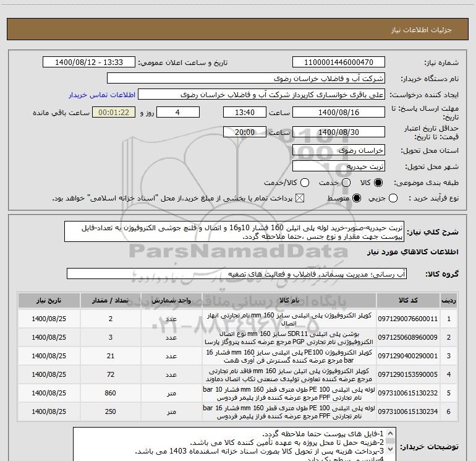Click row 5 item name لوله پلی اتیلنی فشار 10 bar
Image resolution: width=476 pixels, height=461 pixels.
289,394
